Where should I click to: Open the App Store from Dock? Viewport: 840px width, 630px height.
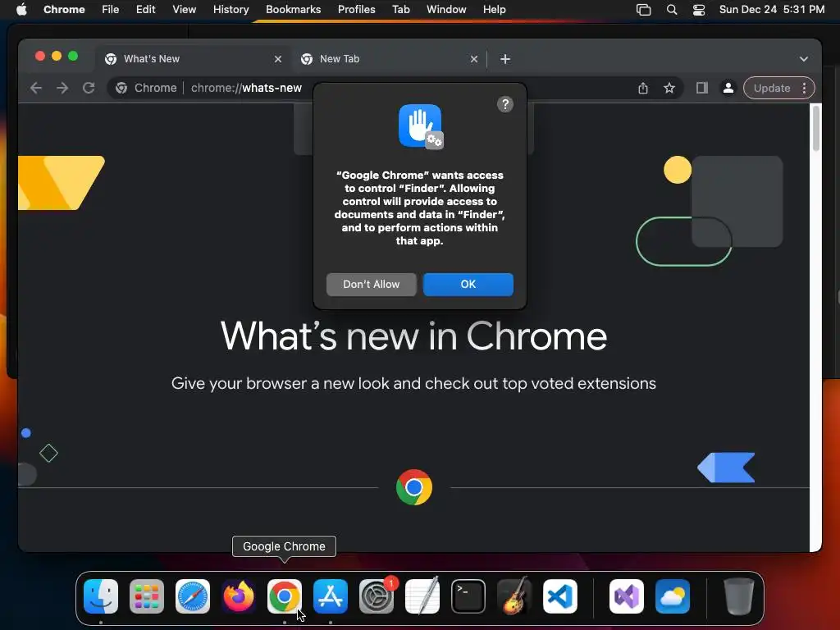click(331, 596)
